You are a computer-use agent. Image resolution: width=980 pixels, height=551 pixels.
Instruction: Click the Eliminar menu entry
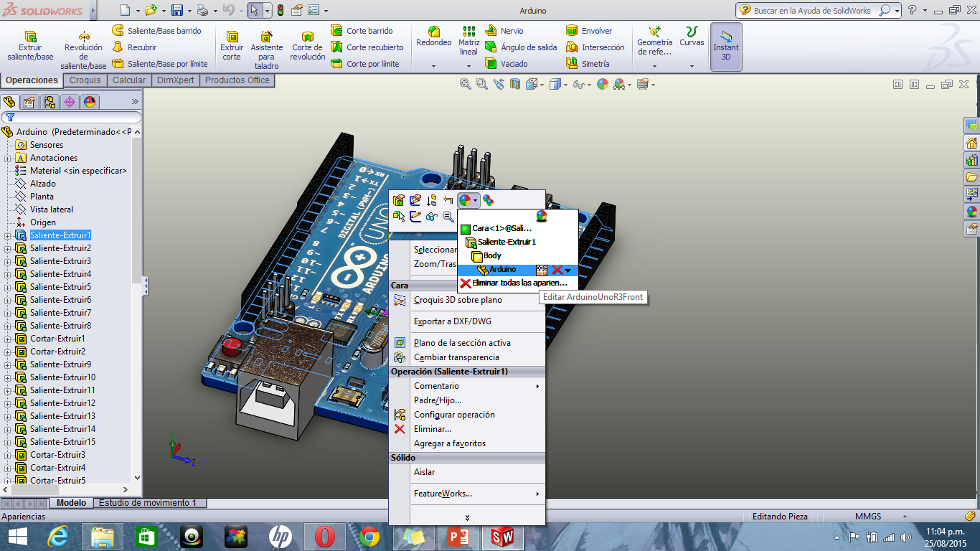pos(433,429)
